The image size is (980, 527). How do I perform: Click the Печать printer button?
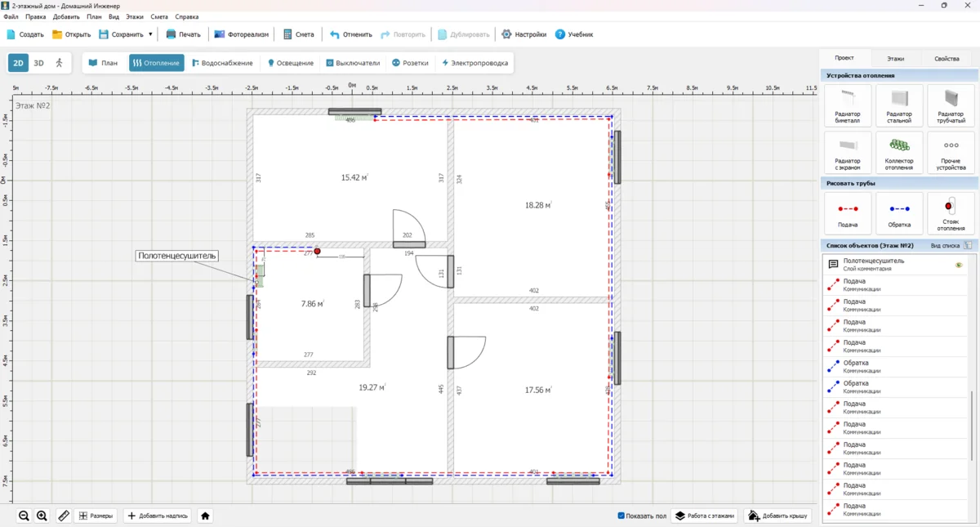pyautogui.click(x=184, y=34)
